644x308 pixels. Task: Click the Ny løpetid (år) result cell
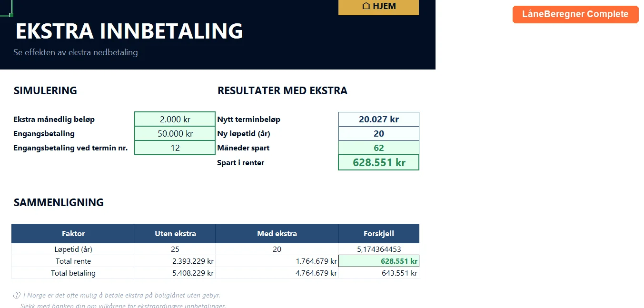pyautogui.click(x=379, y=134)
